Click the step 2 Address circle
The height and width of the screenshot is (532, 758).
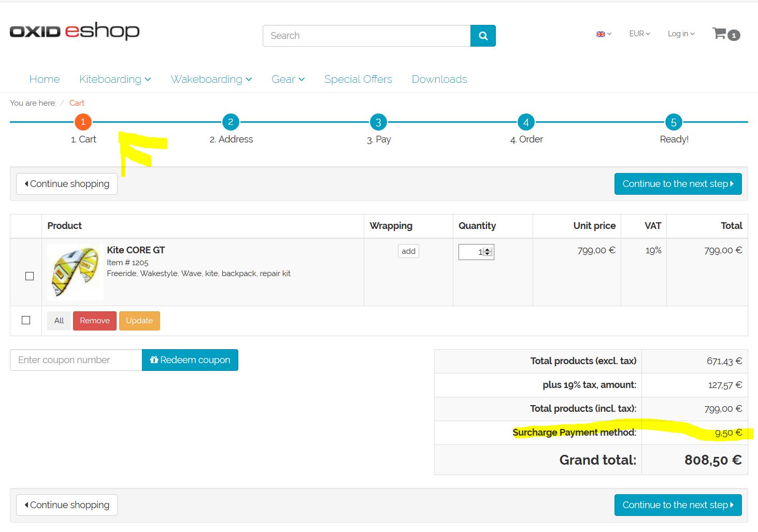tap(231, 122)
